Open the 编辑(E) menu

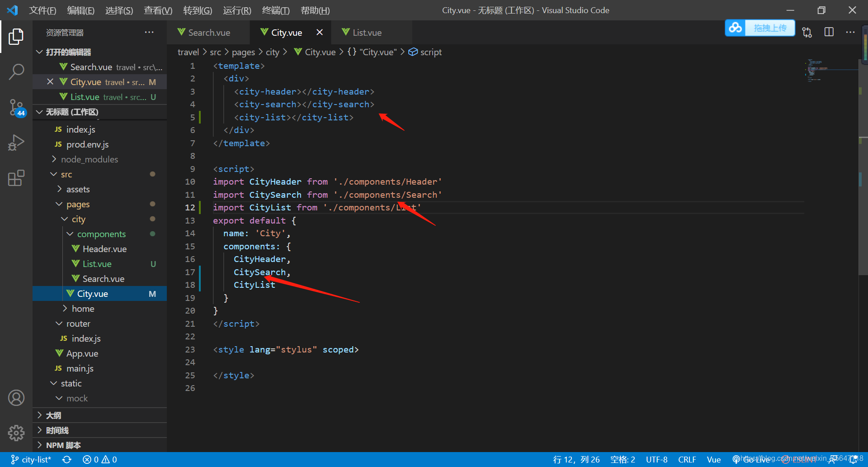[x=81, y=10]
